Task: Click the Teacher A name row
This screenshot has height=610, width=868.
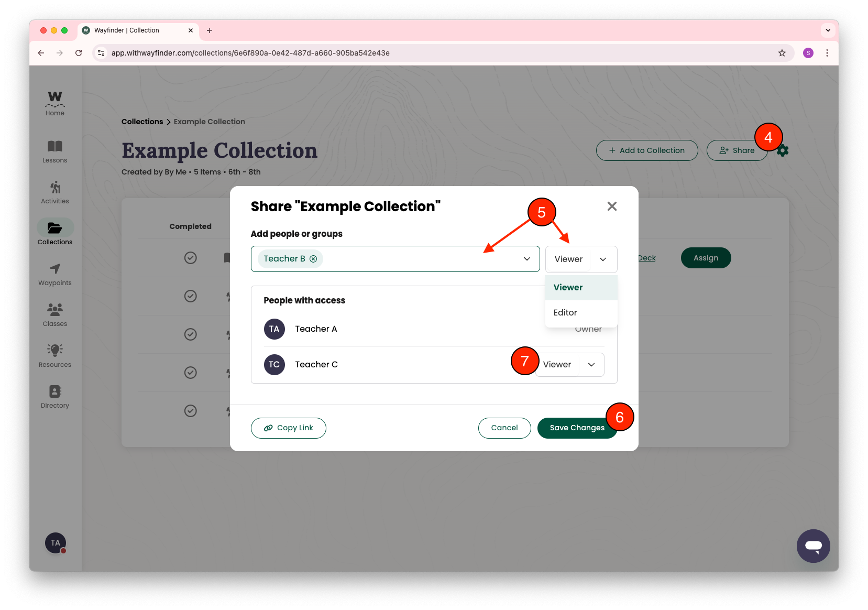Action: 434,329
